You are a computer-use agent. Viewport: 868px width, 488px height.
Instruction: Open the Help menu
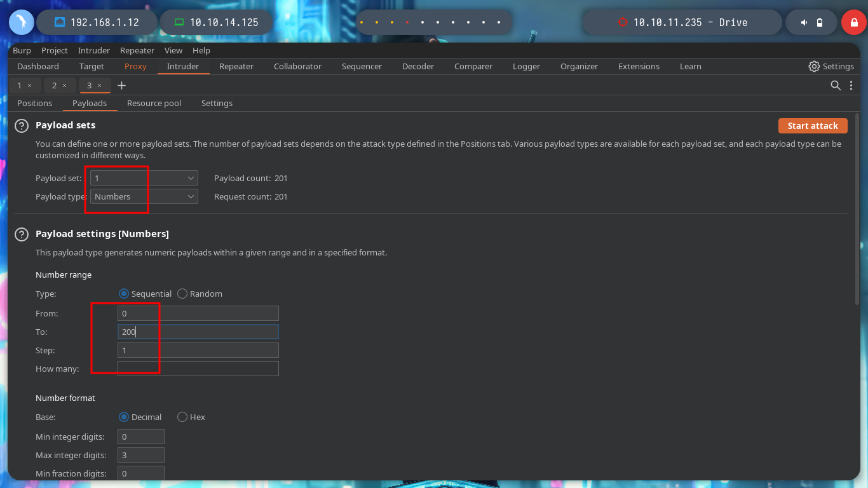(x=201, y=50)
